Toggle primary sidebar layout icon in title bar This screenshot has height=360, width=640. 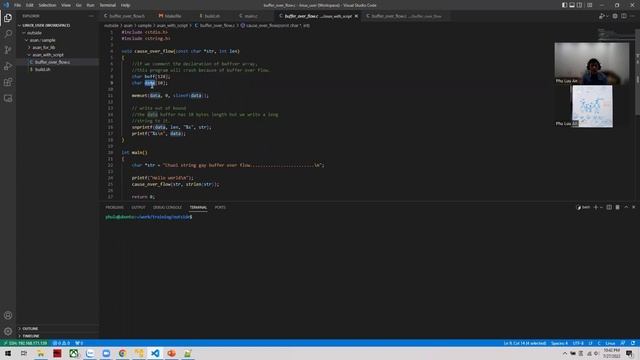pyautogui.click(x=564, y=5)
